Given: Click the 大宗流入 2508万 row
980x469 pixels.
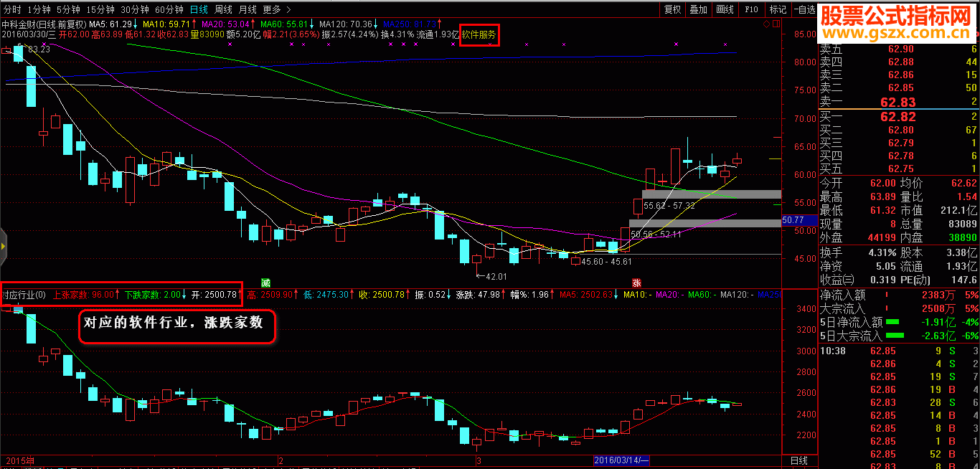Looking at the screenshot, I should click(899, 308).
